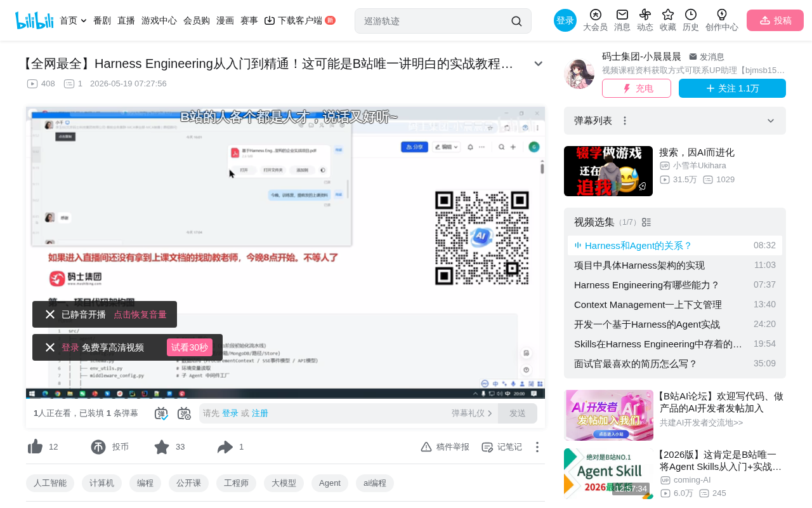812x508 pixels.
Task: Open 赛事 in top navigation
Action: click(249, 20)
